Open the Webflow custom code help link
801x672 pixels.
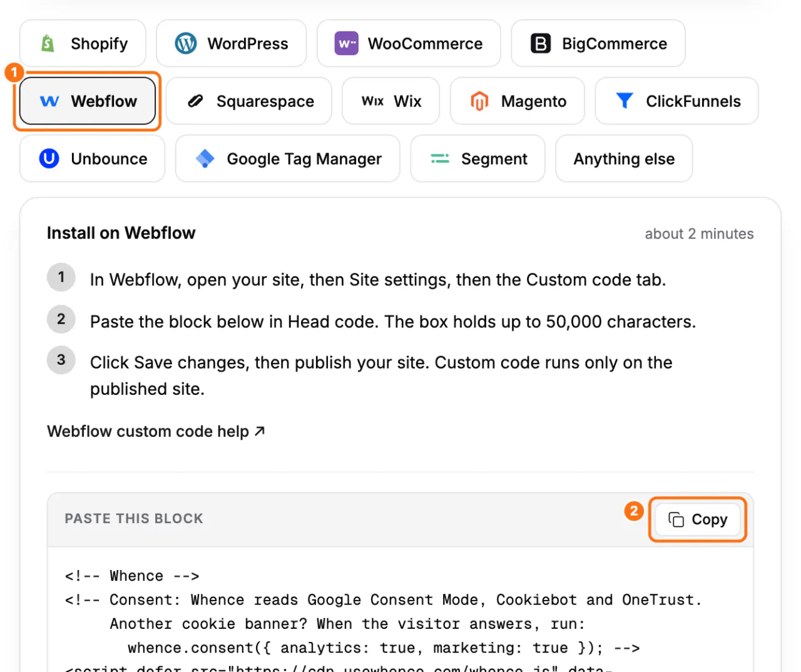(156, 431)
